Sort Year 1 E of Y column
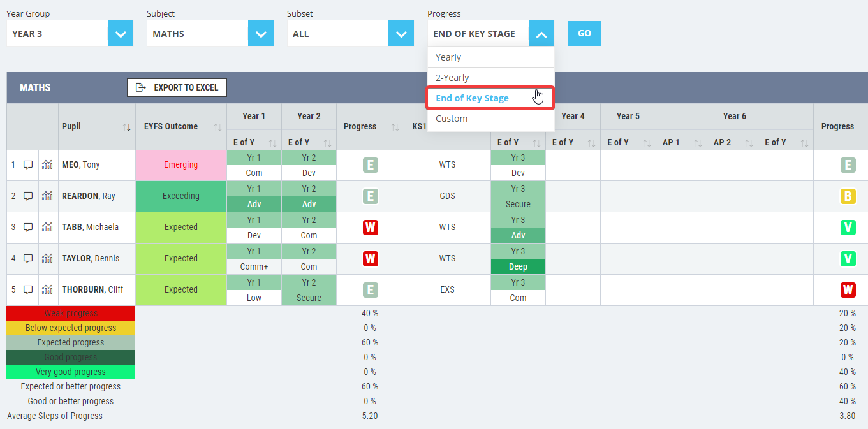 click(x=272, y=143)
